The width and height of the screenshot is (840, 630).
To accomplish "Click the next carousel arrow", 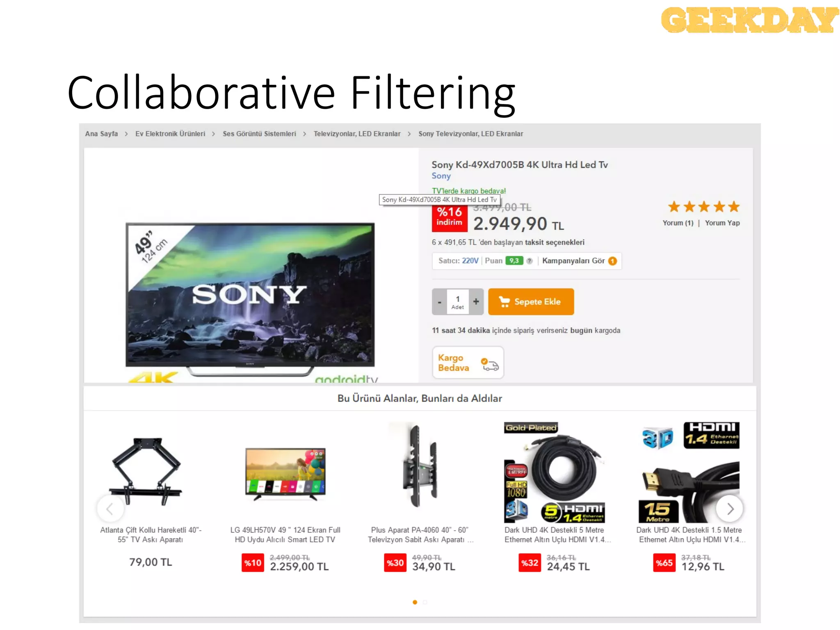I will (730, 509).
